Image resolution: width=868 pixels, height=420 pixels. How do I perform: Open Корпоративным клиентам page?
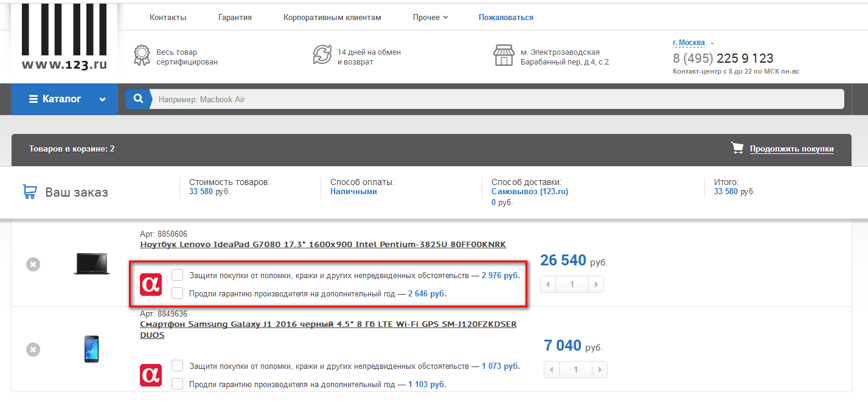pyautogui.click(x=332, y=18)
